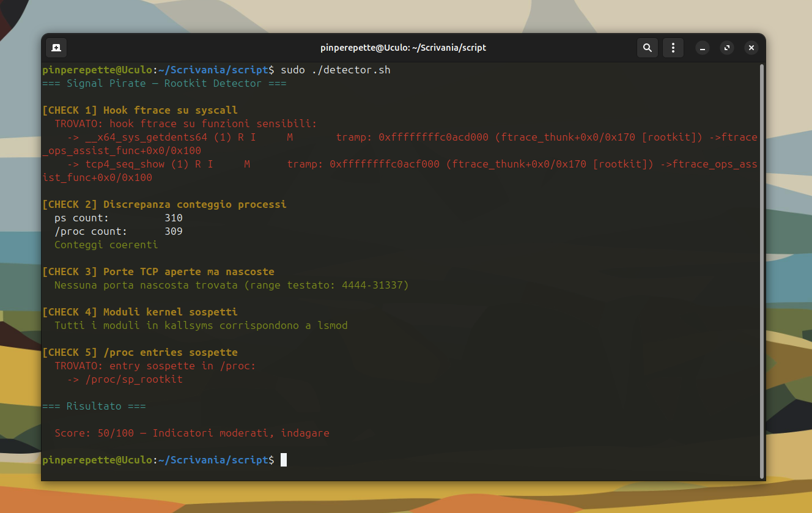This screenshot has width=812, height=513.
Task: Open the three-dot terminal menu
Action: coord(673,48)
